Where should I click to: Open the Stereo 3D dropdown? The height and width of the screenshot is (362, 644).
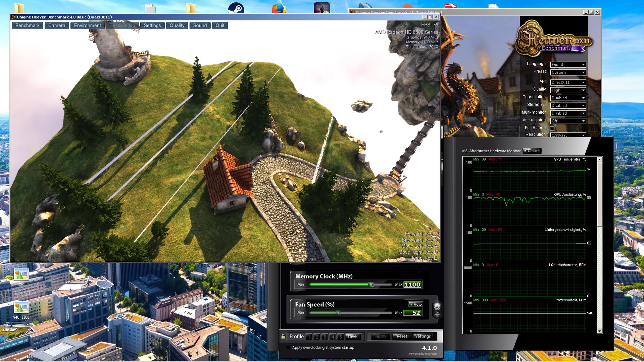tap(568, 105)
